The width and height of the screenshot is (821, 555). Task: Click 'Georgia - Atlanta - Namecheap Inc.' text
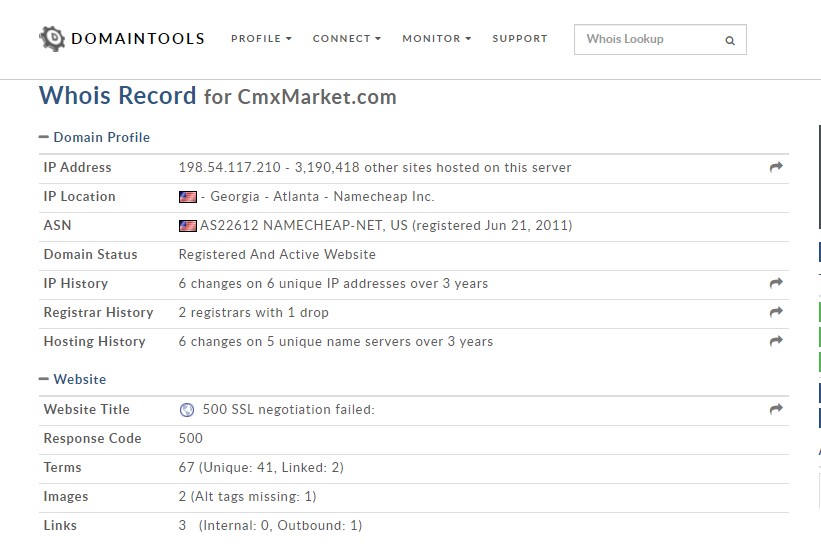[x=322, y=197]
